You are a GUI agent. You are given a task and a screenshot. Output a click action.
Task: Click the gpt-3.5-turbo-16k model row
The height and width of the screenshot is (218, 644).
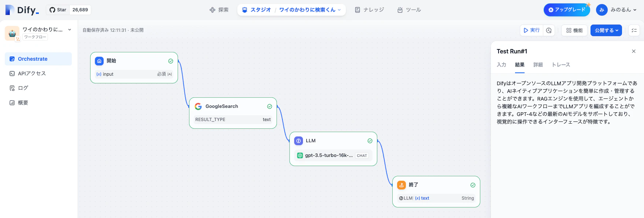(x=333, y=155)
